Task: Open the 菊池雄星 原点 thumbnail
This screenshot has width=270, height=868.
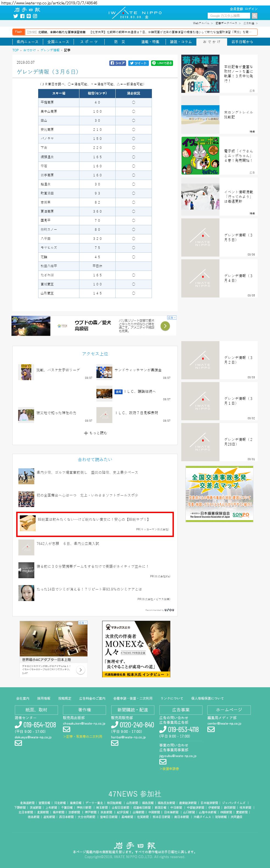Action: pyautogui.click(x=200, y=74)
